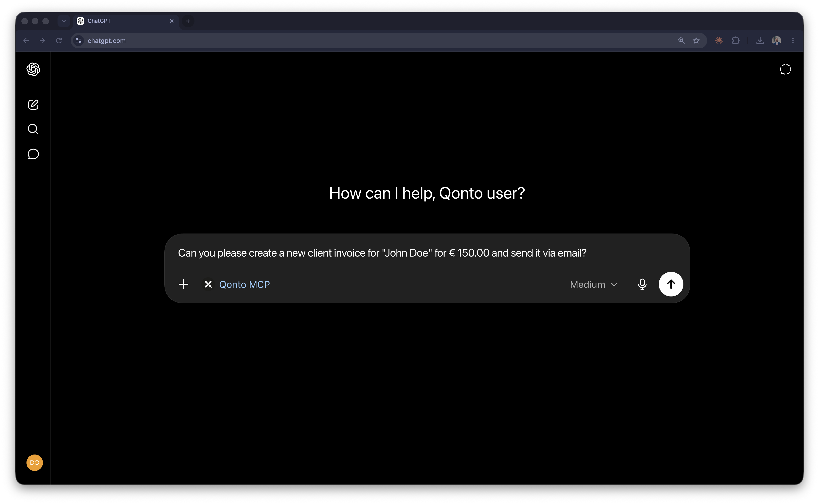
Task: Open the browser three-dot menu
Action: tap(793, 41)
